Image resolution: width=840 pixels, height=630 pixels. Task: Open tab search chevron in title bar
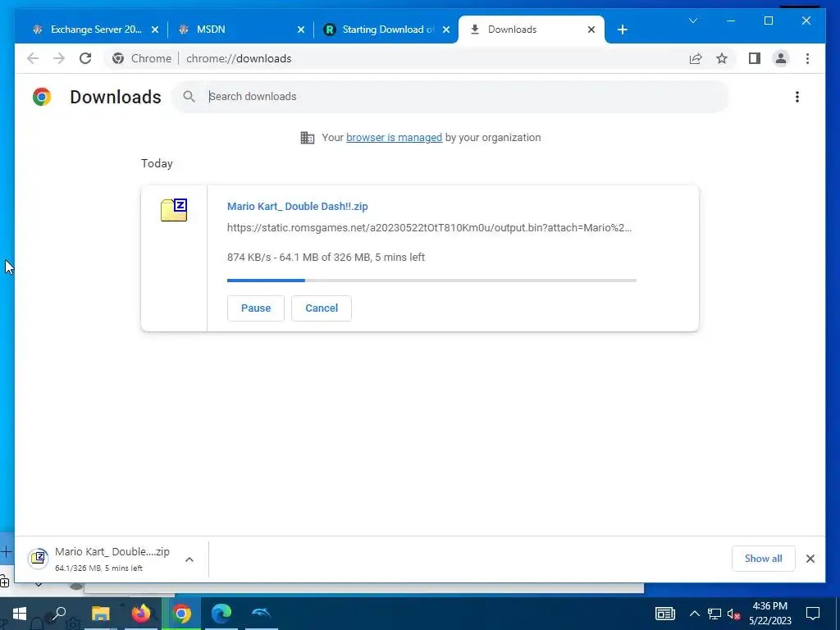tap(693, 21)
